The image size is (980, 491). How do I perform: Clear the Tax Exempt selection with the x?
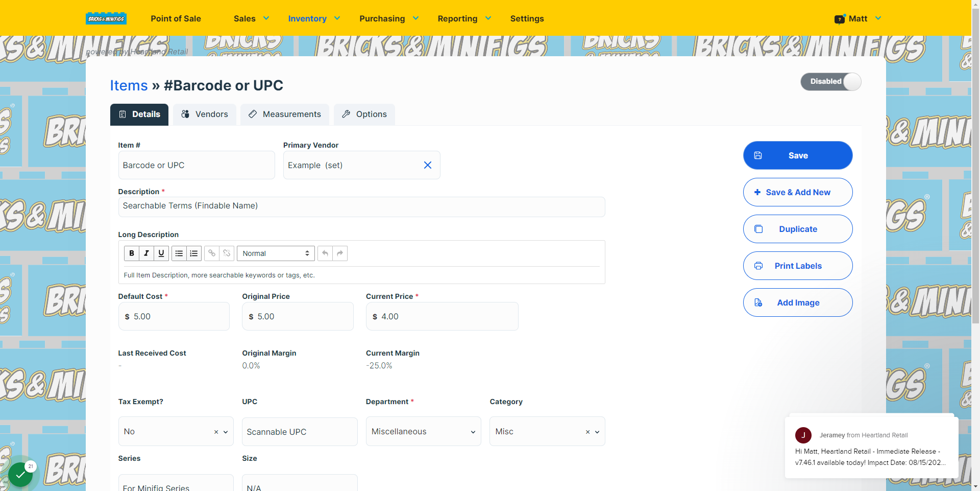(x=216, y=432)
